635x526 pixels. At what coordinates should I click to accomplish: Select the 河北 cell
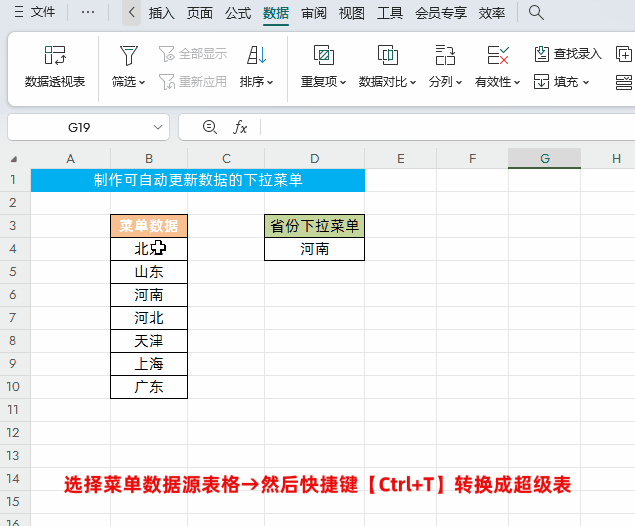(149, 318)
